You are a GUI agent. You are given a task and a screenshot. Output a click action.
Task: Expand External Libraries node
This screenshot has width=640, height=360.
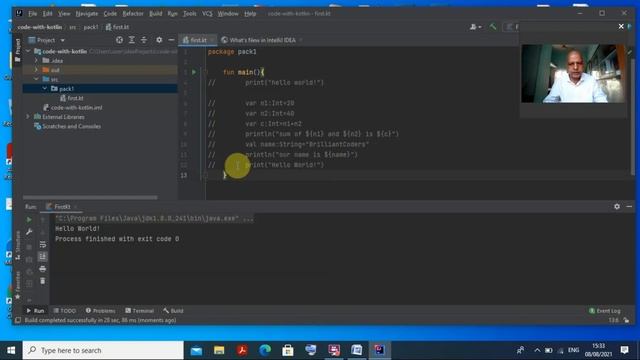[28, 117]
